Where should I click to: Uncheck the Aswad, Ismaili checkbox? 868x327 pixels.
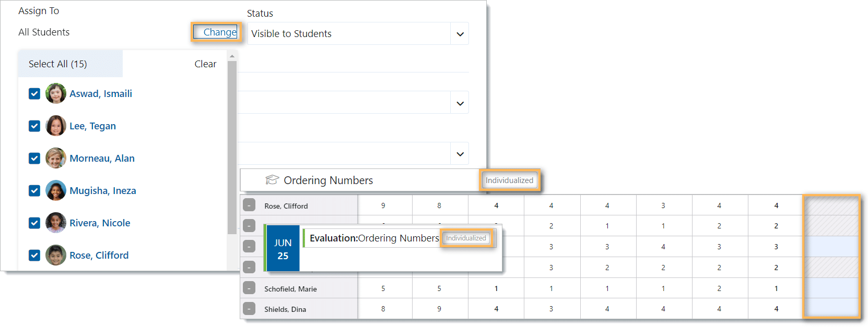[34, 94]
